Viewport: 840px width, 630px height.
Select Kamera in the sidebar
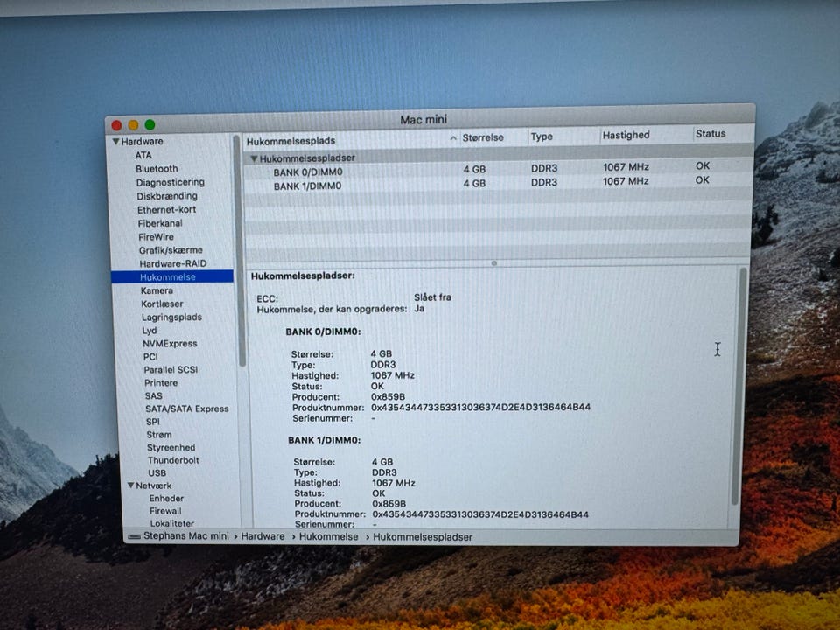(157, 290)
